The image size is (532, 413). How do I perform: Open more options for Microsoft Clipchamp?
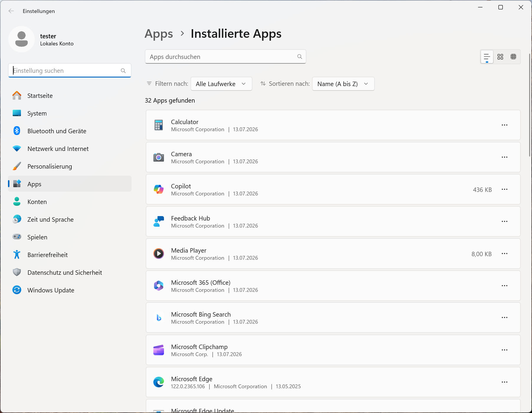click(505, 350)
